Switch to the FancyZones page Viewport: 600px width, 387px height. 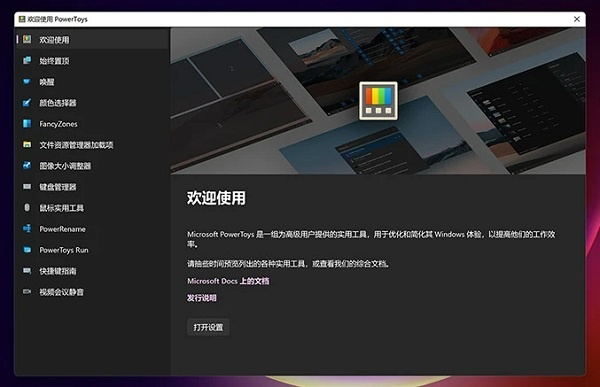(92, 124)
